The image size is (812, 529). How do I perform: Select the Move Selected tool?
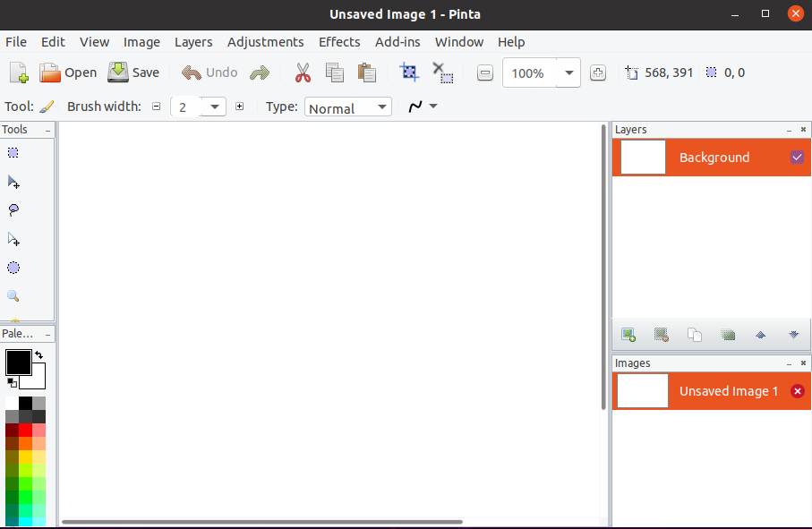[x=13, y=182]
